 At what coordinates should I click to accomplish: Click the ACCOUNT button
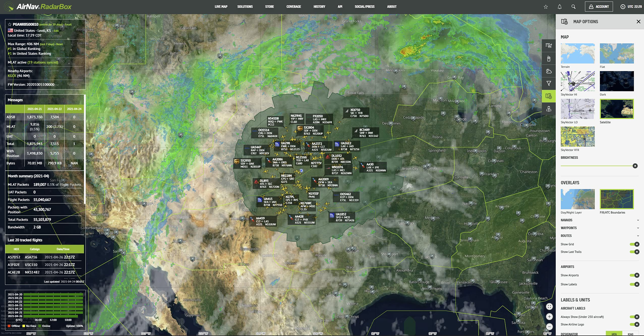click(599, 7)
